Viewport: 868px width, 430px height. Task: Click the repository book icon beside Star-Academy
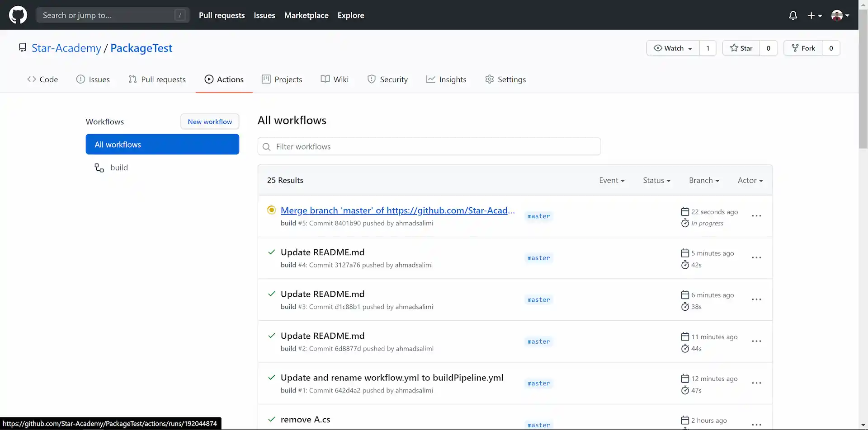tap(23, 47)
